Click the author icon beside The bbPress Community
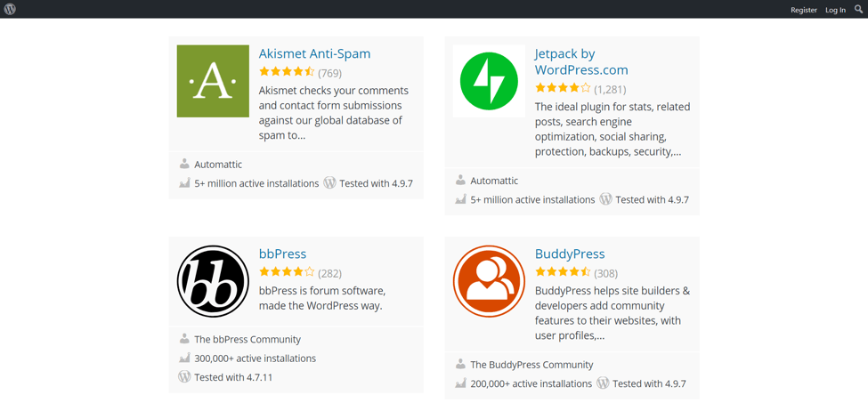This screenshot has height=419, width=868. tap(184, 339)
